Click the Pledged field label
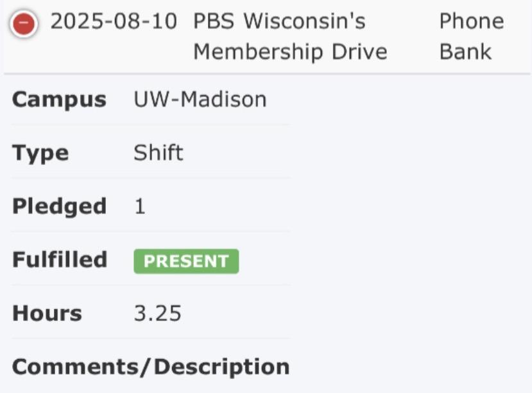Viewport: 532px width, 393px height. pyautogui.click(x=59, y=207)
